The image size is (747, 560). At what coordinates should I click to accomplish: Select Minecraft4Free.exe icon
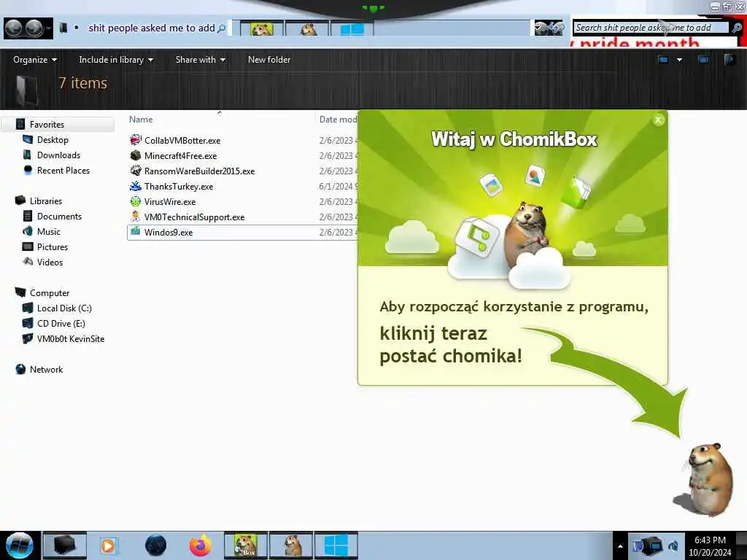(135, 155)
